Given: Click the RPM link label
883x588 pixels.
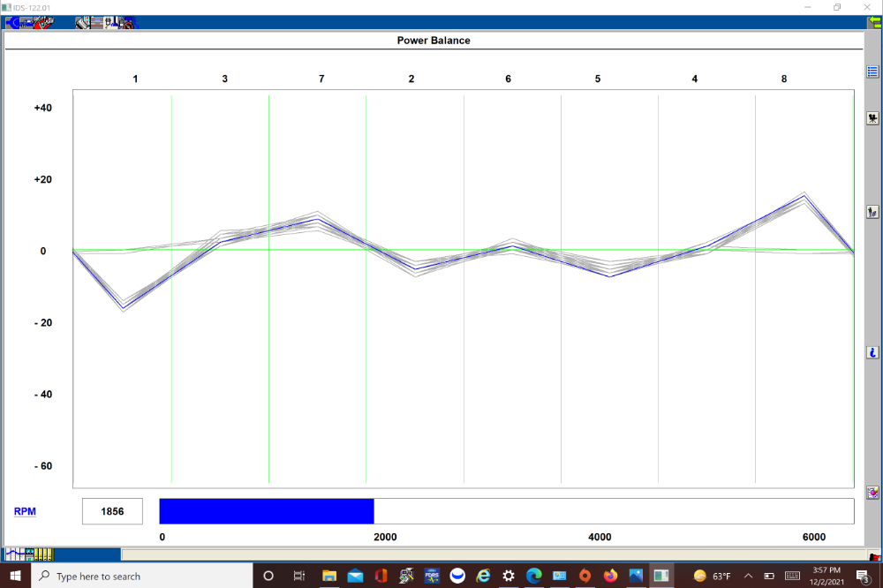Looking at the screenshot, I should [x=25, y=511].
